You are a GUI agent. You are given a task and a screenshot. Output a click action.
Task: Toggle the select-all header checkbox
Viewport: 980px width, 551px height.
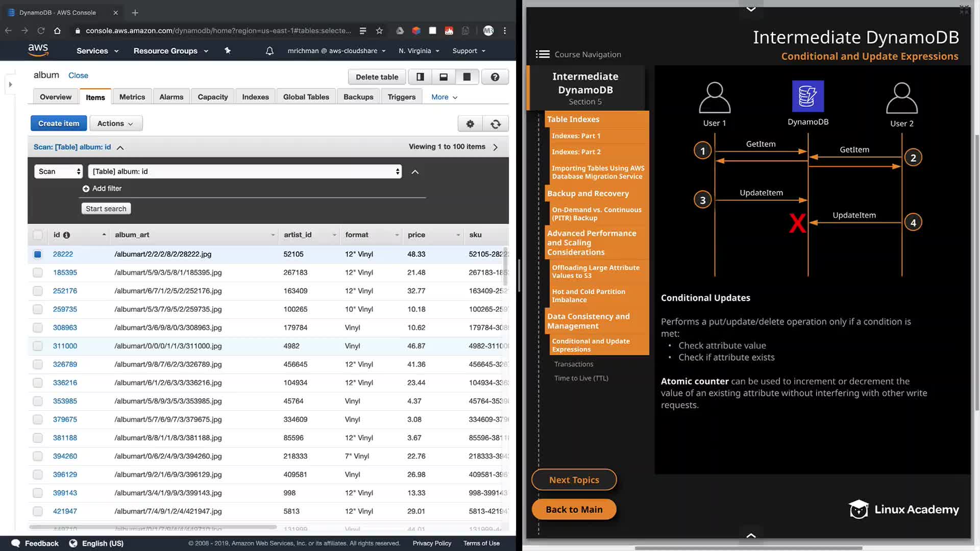point(38,235)
